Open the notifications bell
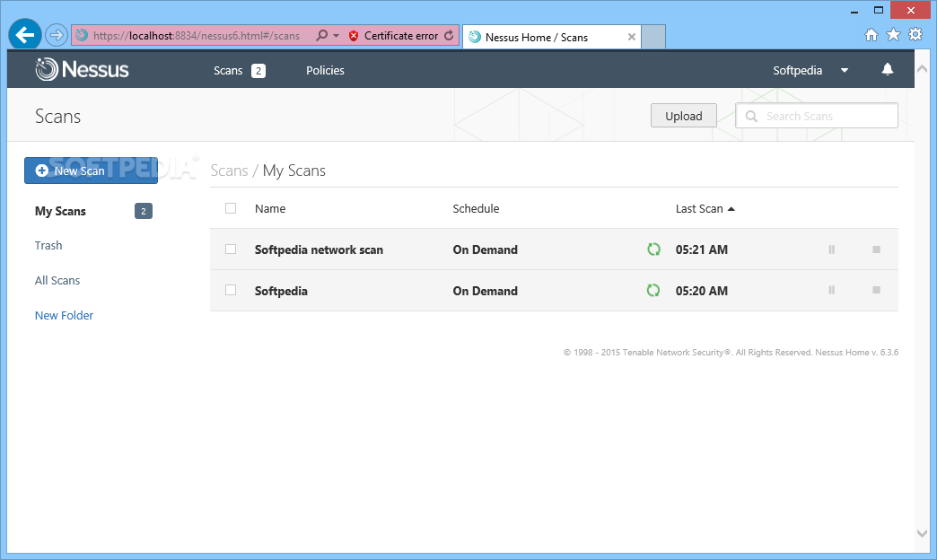Viewport: 937px width, 560px height. pos(888,70)
